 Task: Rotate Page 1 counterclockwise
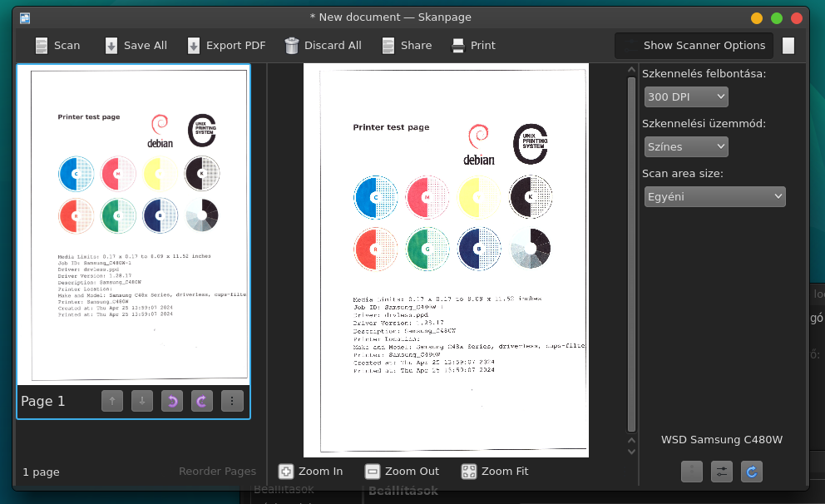(172, 401)
